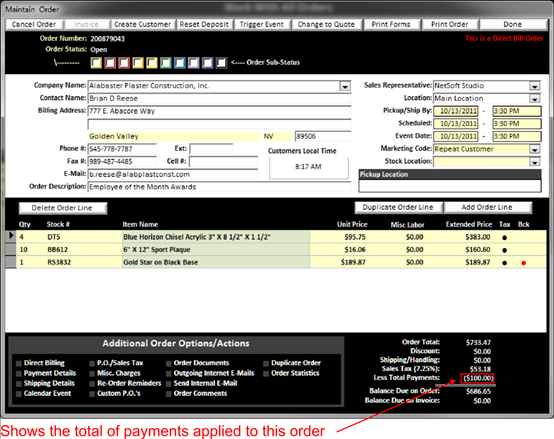Expand the Marketing Code dropdown

pos(535,149)
